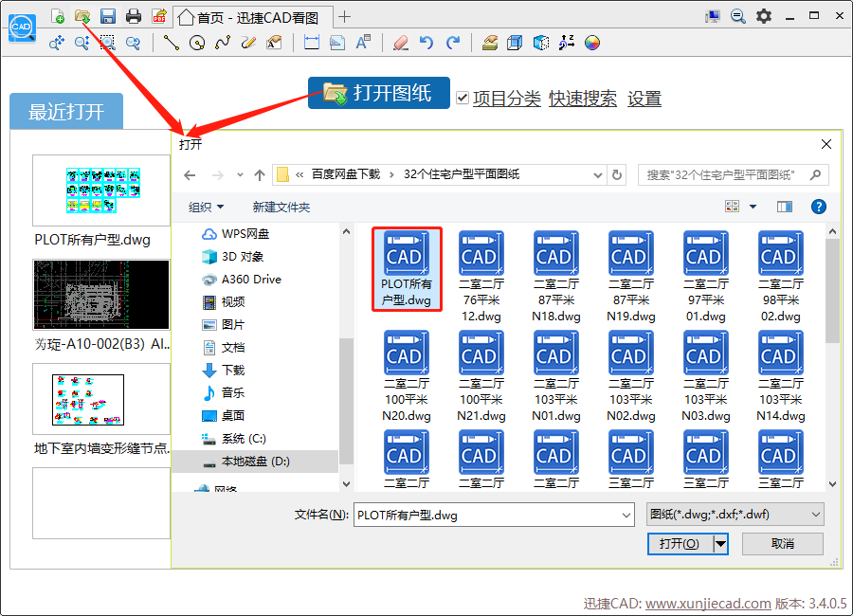
Task: Open the layers manager icon
Action: pyautogui.click(x=490, y=43)
